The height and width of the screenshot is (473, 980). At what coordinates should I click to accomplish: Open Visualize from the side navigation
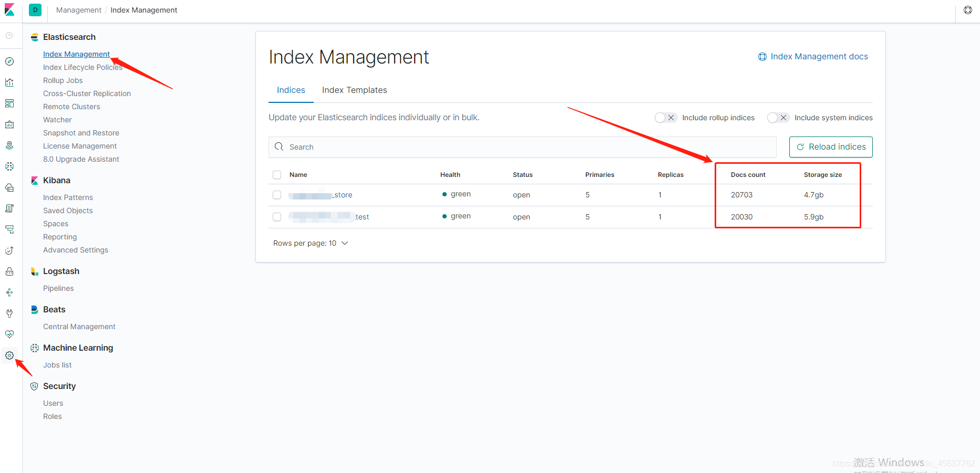[x=9, y=82]
